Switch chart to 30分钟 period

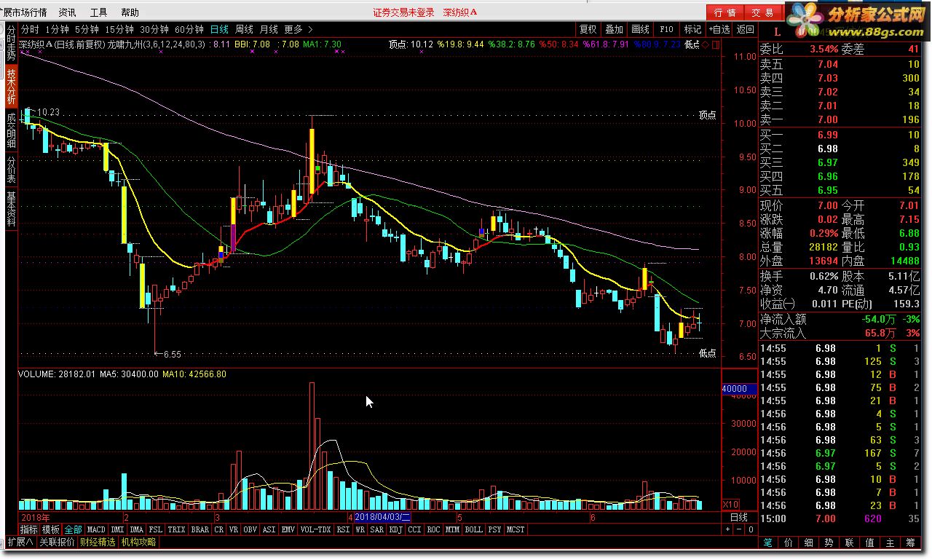[x=154, y=29]
